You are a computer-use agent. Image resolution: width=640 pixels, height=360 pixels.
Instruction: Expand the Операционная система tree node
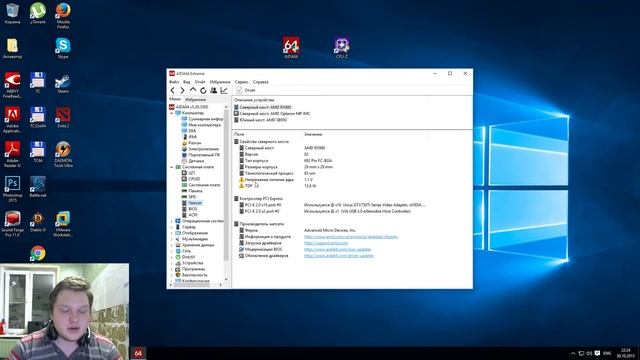tap(172, 221)
